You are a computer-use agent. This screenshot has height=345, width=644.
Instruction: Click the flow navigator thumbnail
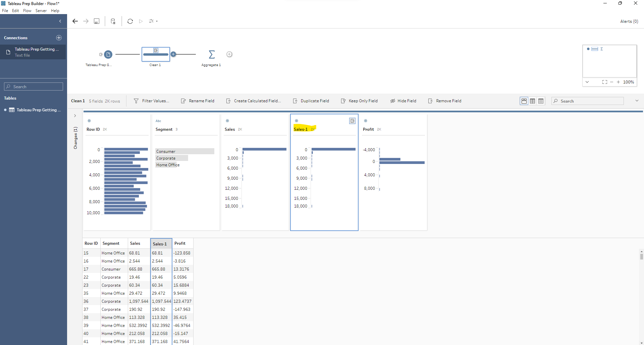(609, 61)
